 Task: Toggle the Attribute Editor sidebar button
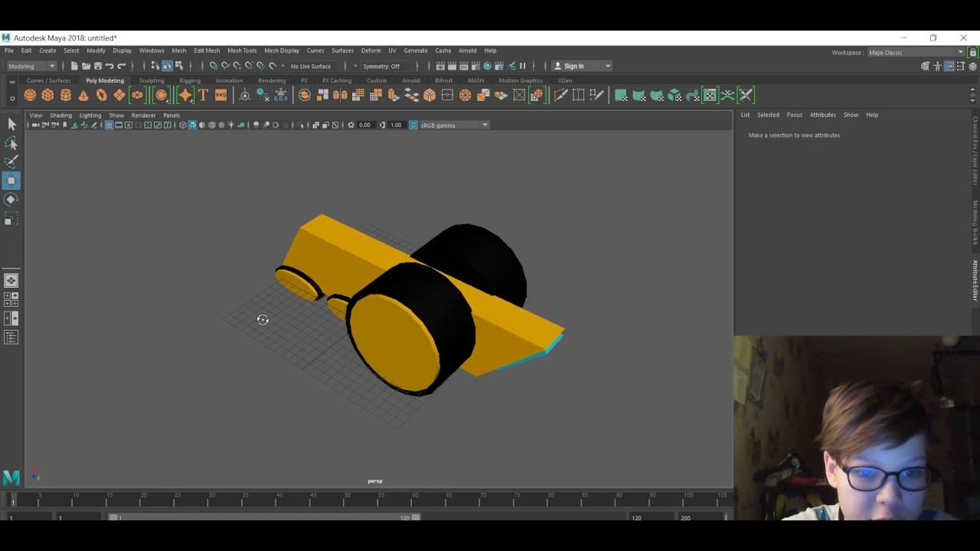click(975, 280)
